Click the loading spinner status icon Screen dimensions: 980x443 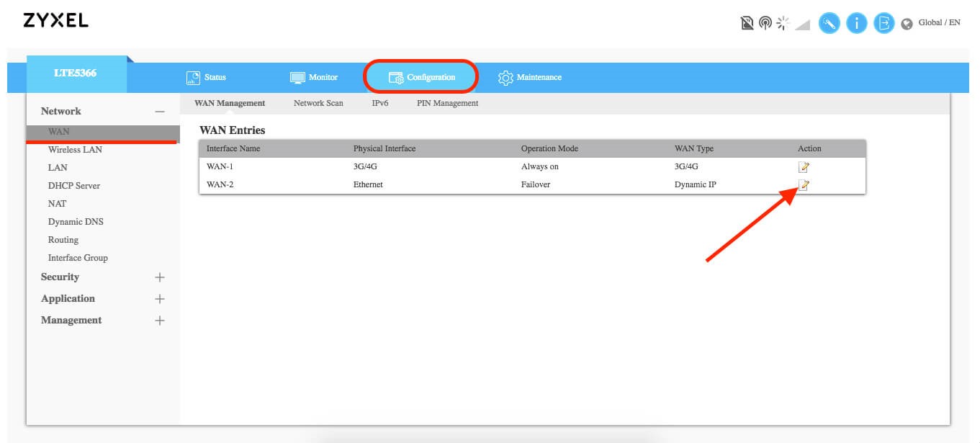(783, 24)
